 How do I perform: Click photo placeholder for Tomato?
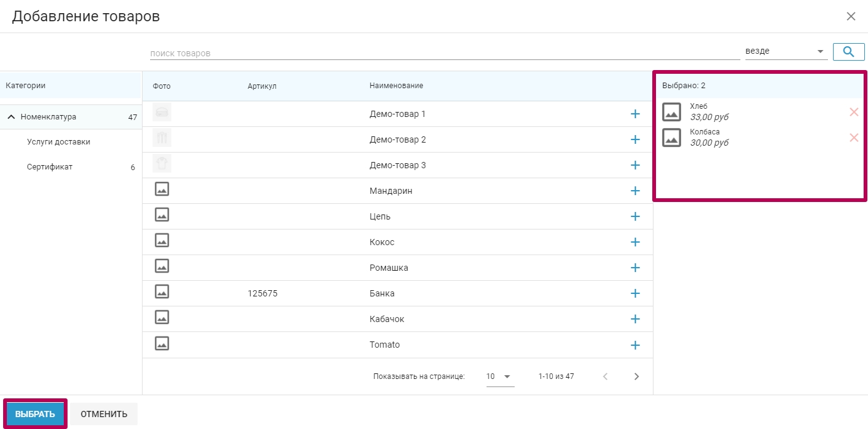click(162, 343)
